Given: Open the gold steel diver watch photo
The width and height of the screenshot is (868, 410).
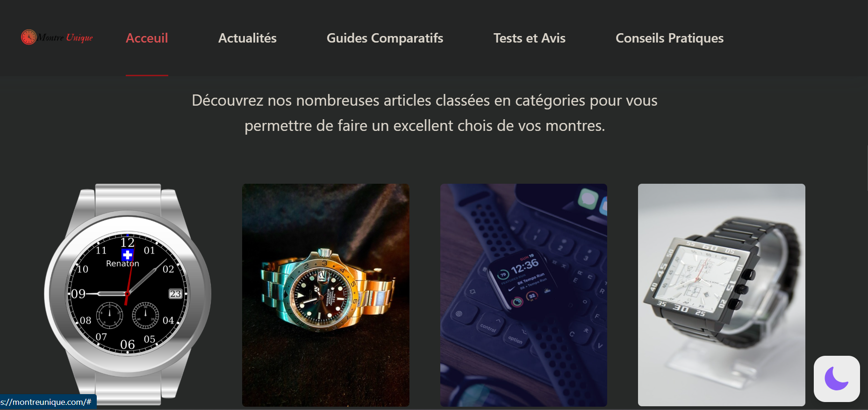Looking at the screenshot, I should tap(326, 295).
